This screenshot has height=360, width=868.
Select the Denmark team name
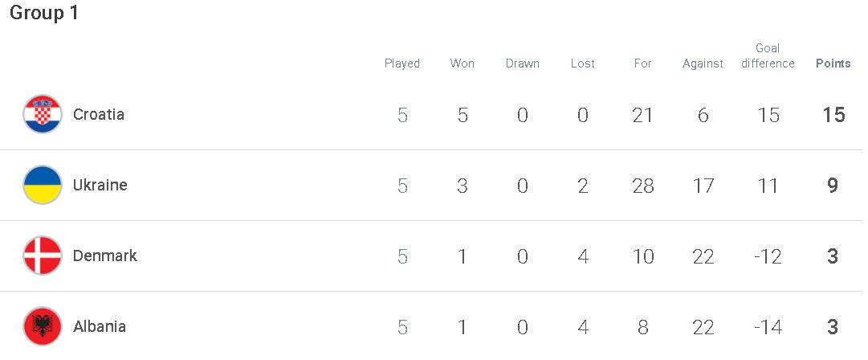coord(105,256)
